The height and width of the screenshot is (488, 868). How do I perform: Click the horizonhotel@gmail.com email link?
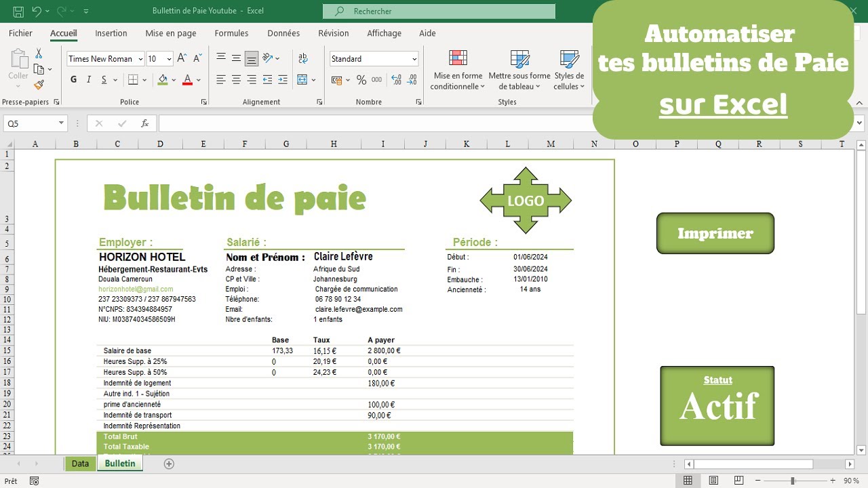[136, 289]
